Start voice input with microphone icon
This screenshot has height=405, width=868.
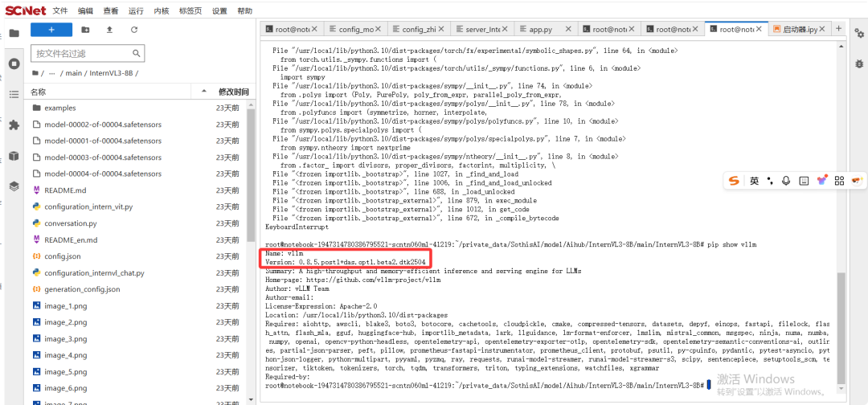(x=785, y=180)
